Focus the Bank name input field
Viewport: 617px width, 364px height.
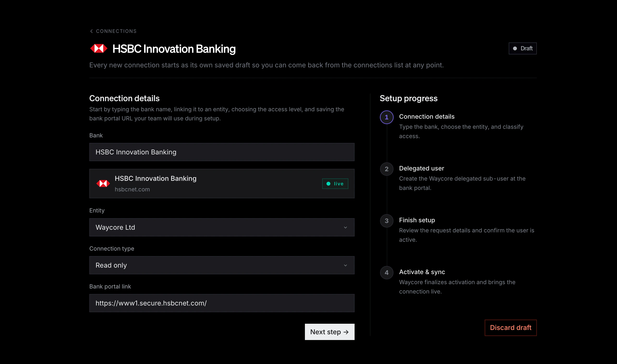tap(222, 152)
